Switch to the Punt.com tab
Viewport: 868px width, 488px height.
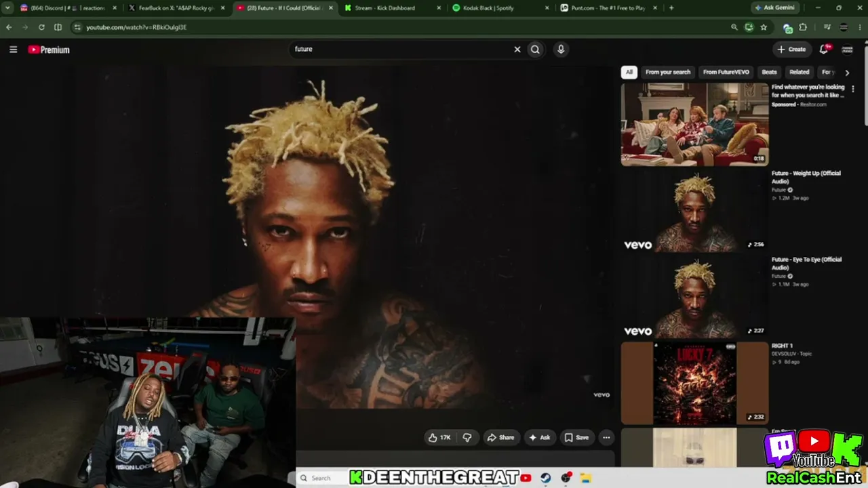(x=608, y=8)
